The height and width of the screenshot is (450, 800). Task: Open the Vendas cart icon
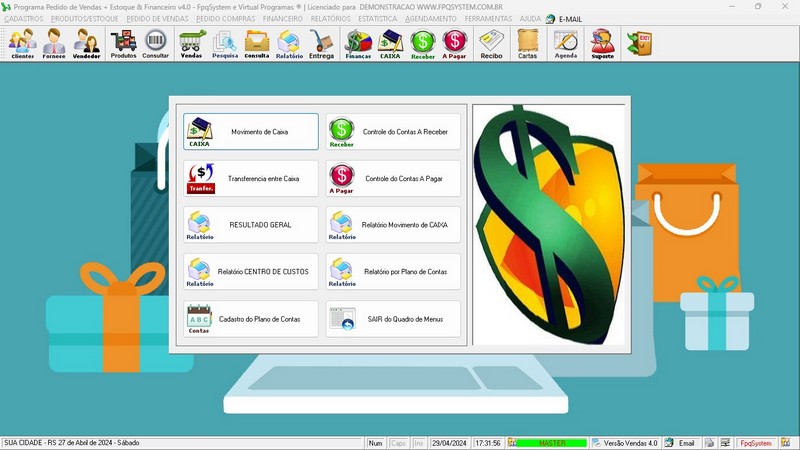coord(191,44)
